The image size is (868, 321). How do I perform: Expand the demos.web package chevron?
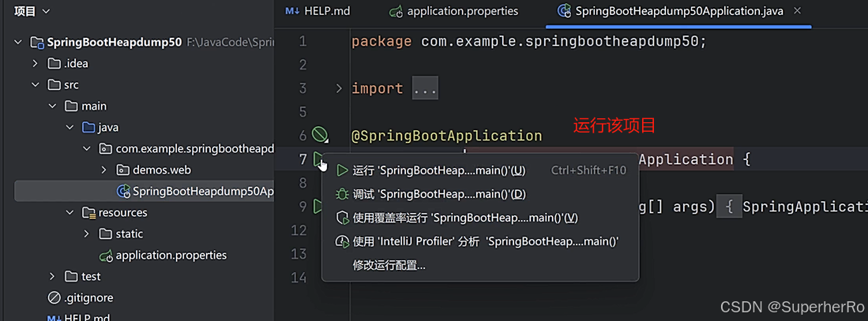103,170
